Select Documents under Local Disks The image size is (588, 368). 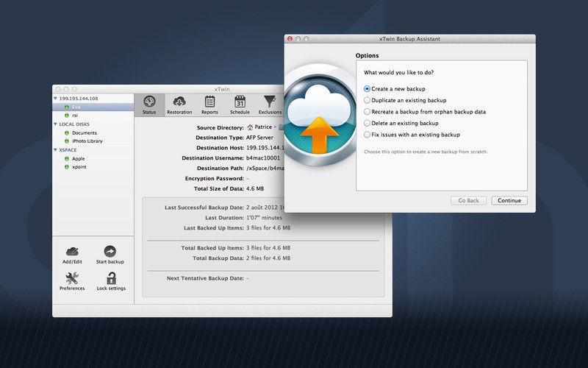pyautogui.click(x=93, y=133)
